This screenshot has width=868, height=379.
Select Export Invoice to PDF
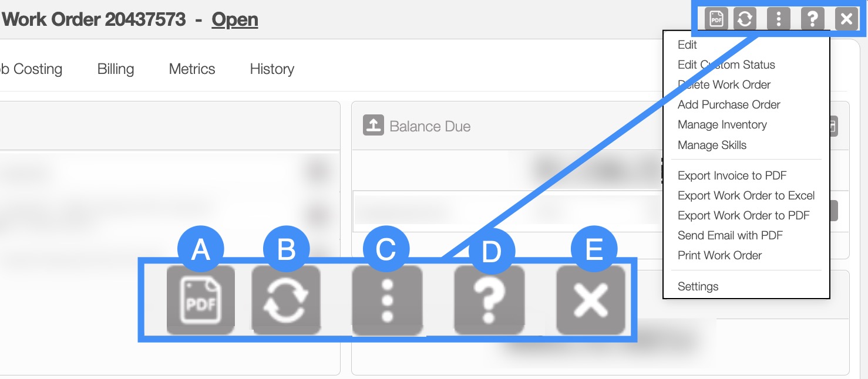(732, 175)
